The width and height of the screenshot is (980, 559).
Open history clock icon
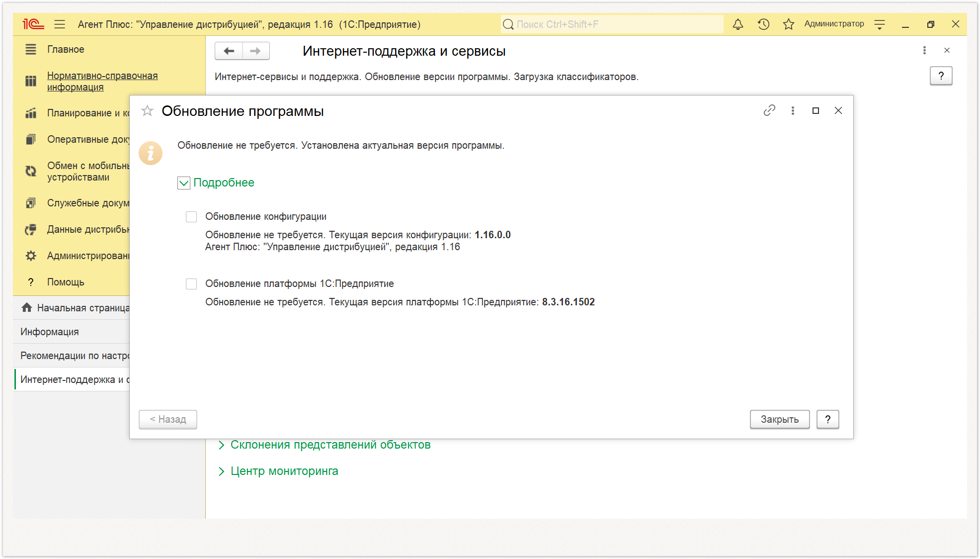pos(763,24)
